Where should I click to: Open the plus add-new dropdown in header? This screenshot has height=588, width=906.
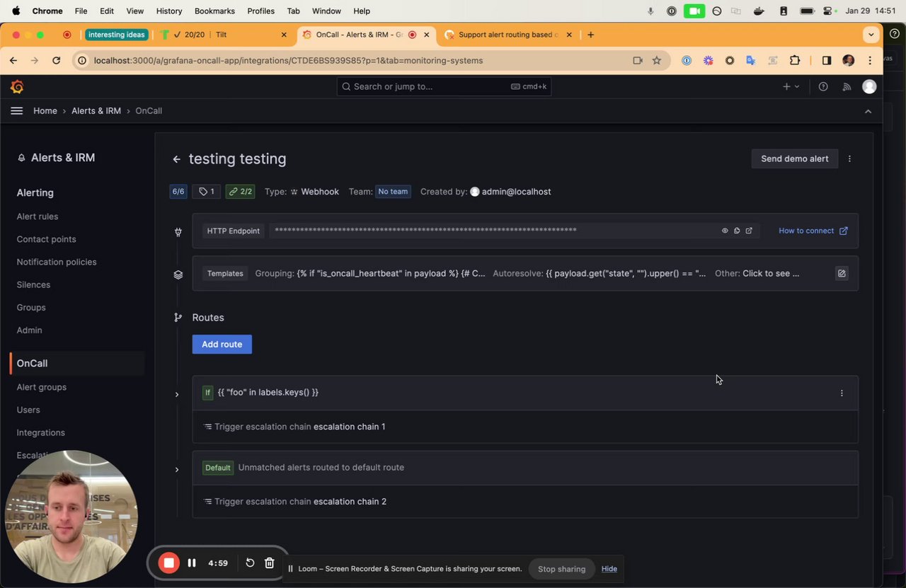click(791, 86)
